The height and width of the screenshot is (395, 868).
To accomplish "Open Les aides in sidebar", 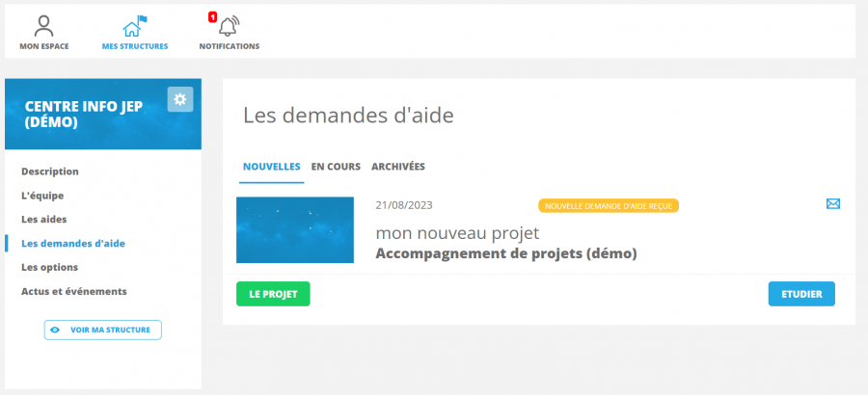I will coord(43,219).
